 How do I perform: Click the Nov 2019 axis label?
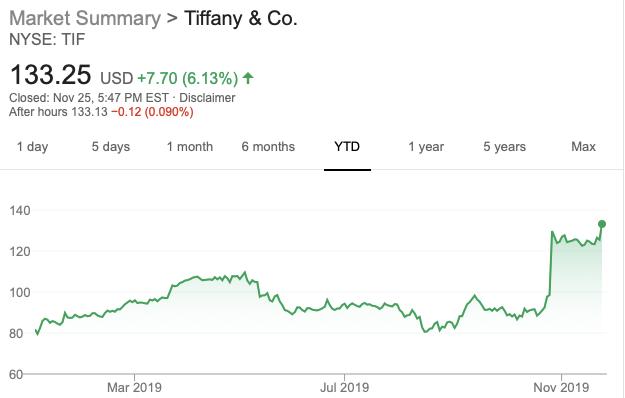tap(561, 387)
